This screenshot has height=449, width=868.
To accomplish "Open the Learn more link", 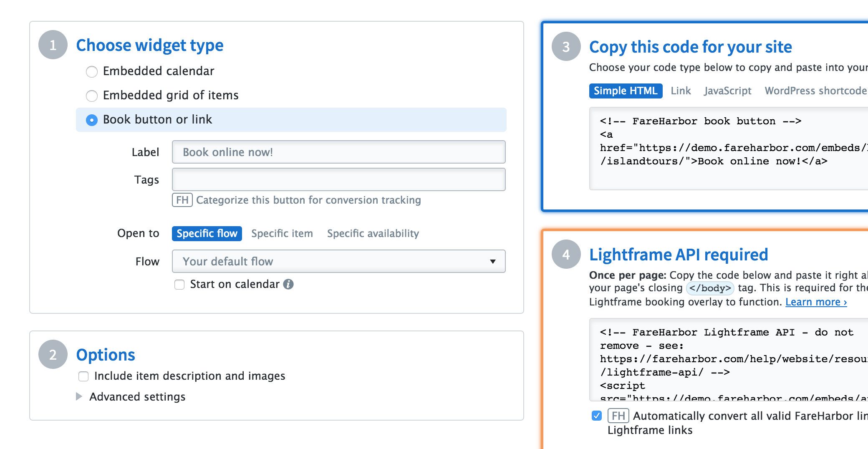I will 816,302.
